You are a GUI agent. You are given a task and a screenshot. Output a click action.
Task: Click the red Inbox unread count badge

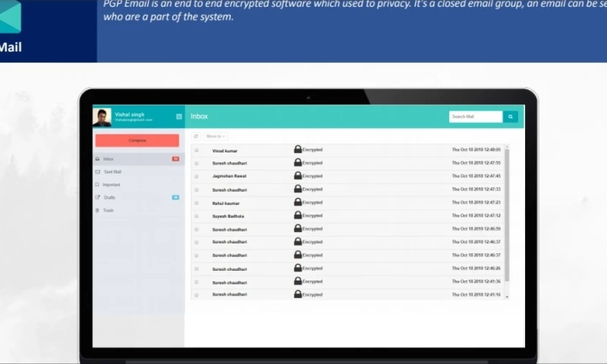(175, 159)
